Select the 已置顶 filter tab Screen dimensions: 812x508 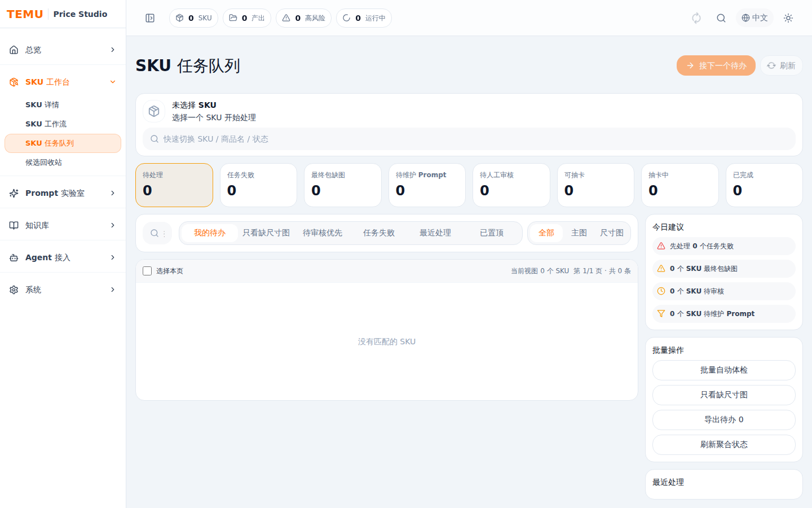492,233
